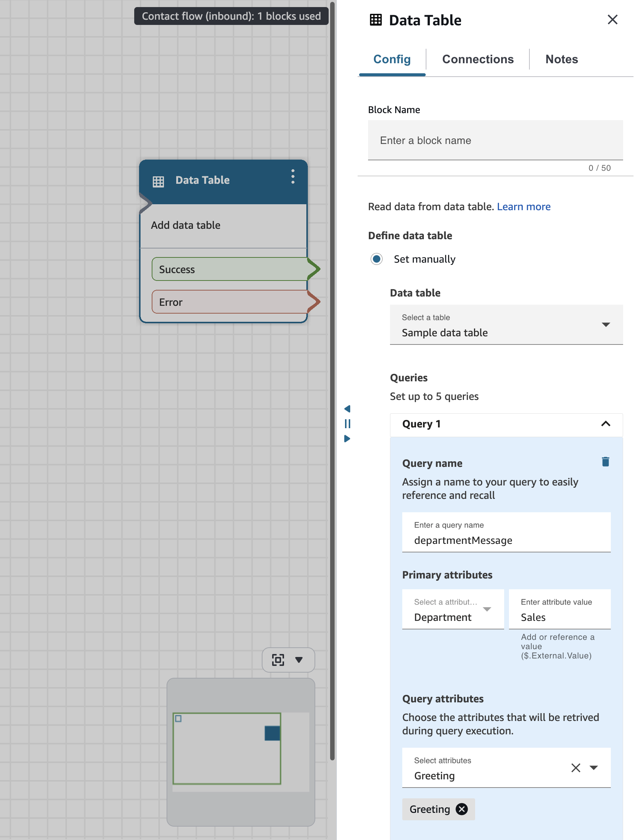The image size is (635, 840).
Task: Click the table icon on the Data Table canvas block
Action: 158,181
